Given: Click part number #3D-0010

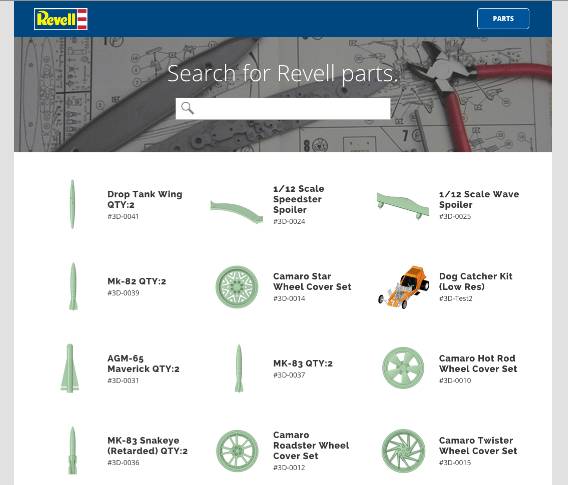Looking at the screenshot, I should pyautogui.click(x=455, y=380).
